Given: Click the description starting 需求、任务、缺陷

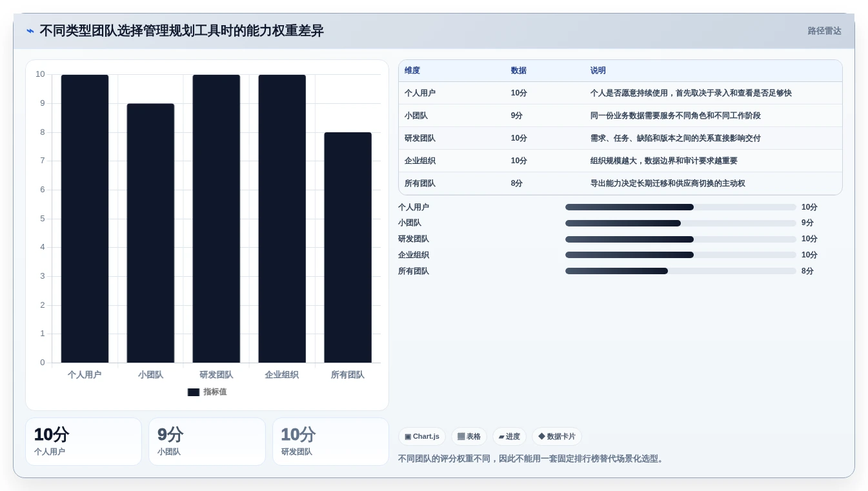Looking at the screenshot, I should click(x=676, y=138).
